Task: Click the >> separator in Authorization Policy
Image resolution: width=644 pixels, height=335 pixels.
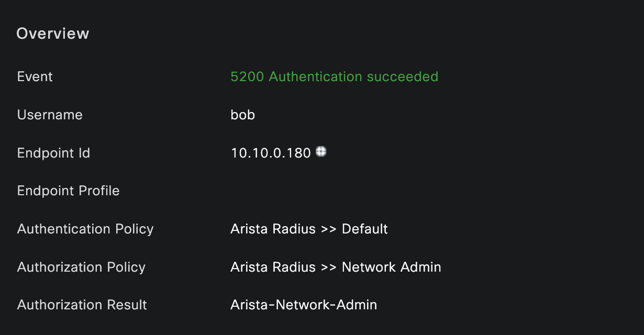Action: point(328,267)
